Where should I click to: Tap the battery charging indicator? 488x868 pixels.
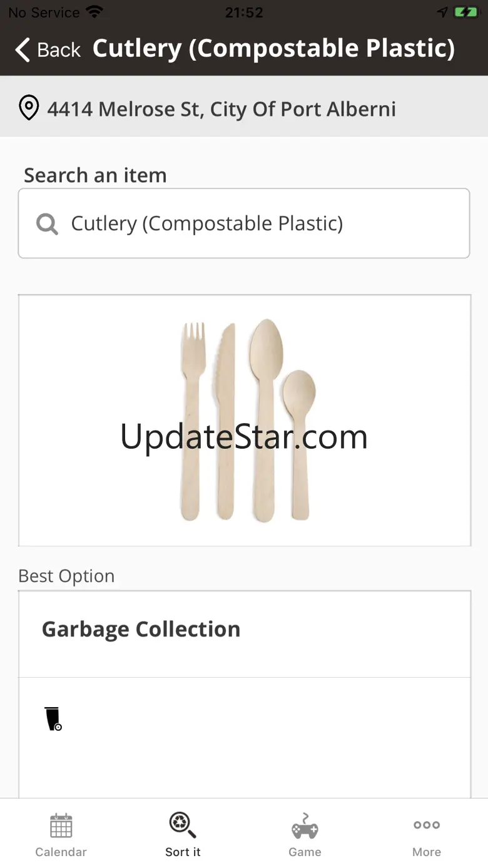[466, 12]
